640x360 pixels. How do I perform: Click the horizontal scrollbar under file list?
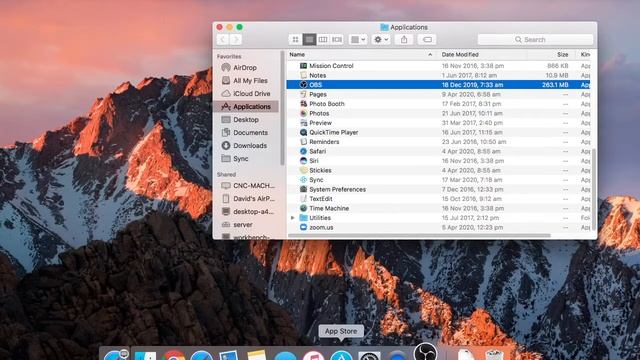click(419, 236)
